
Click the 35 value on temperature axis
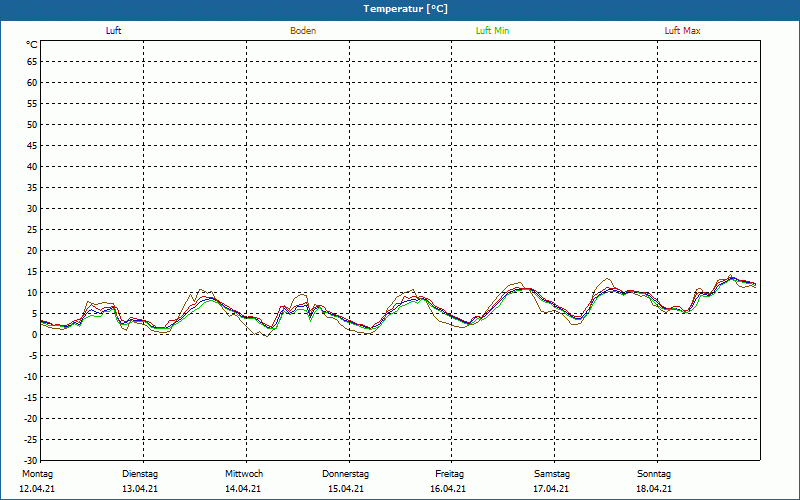coord(32,188)
